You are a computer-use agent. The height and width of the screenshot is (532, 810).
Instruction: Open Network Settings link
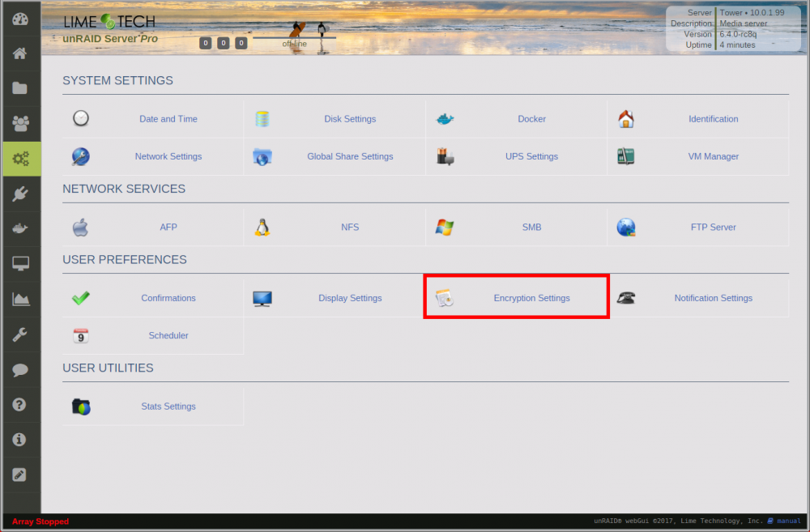tap(168, 156)
